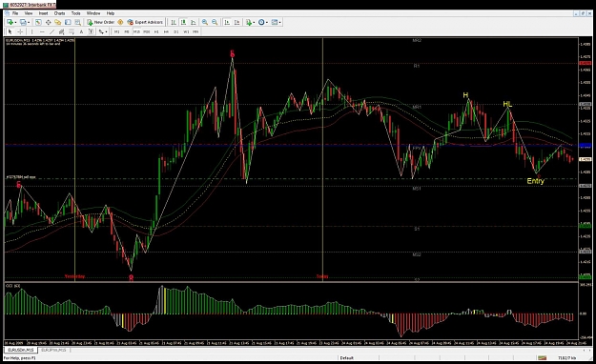This screenshot has width=596, height=364.
Task: Show the Terminal panel
Action: click(68, 23)
